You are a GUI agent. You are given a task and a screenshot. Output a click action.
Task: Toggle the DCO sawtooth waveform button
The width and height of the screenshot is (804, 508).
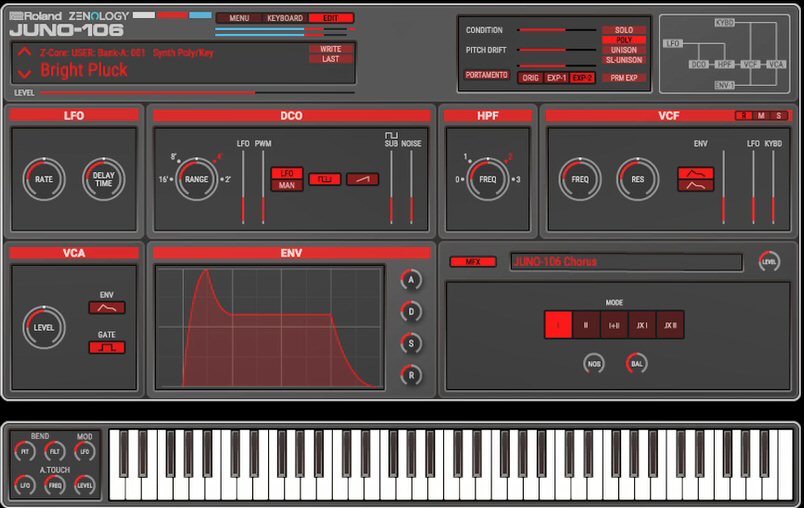[363, 179]
